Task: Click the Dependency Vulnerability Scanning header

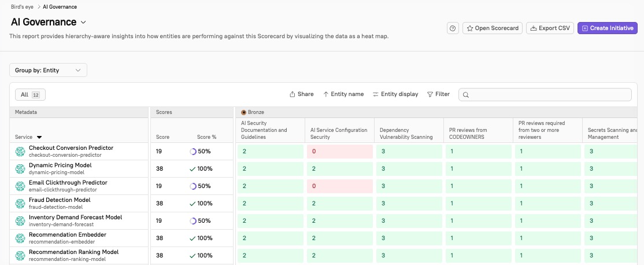Action: pyautogui.click(x=406, y=134)
